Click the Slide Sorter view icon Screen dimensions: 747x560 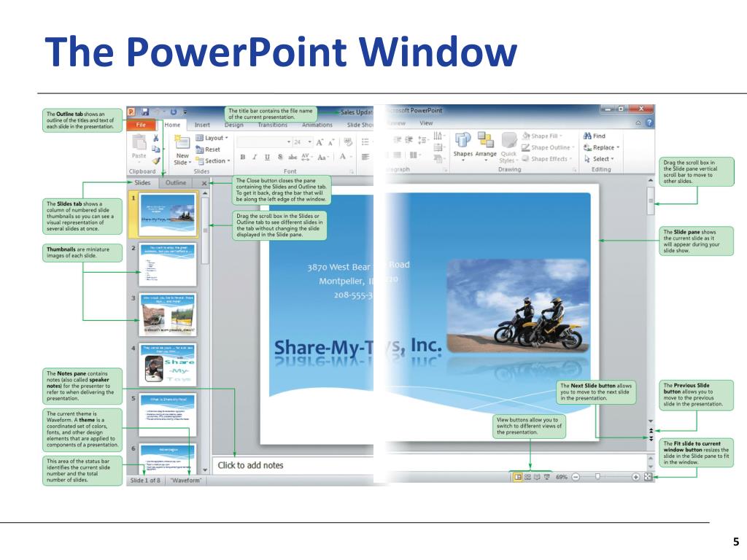click(527, 477)
